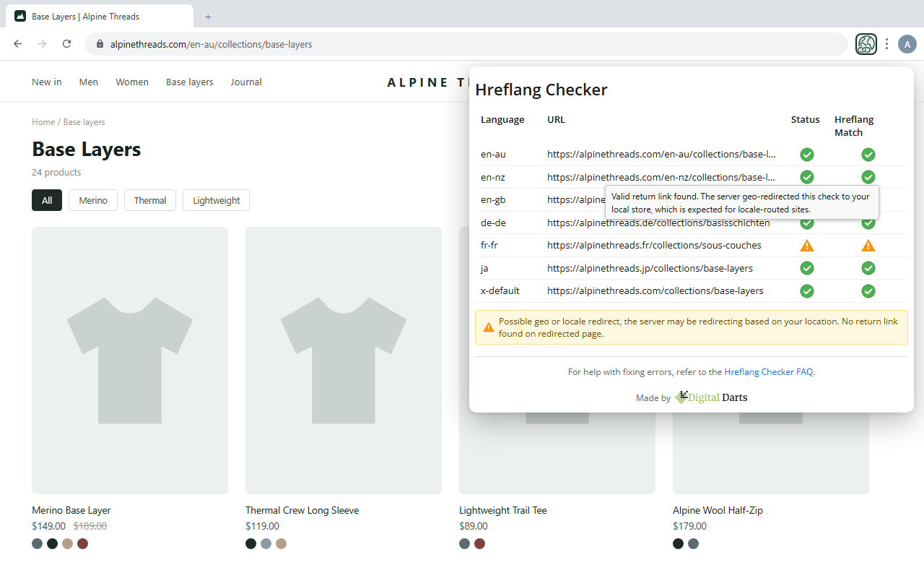Open the Journal nav item
Screen dimensions: 924x578
[x=246, y=82]
